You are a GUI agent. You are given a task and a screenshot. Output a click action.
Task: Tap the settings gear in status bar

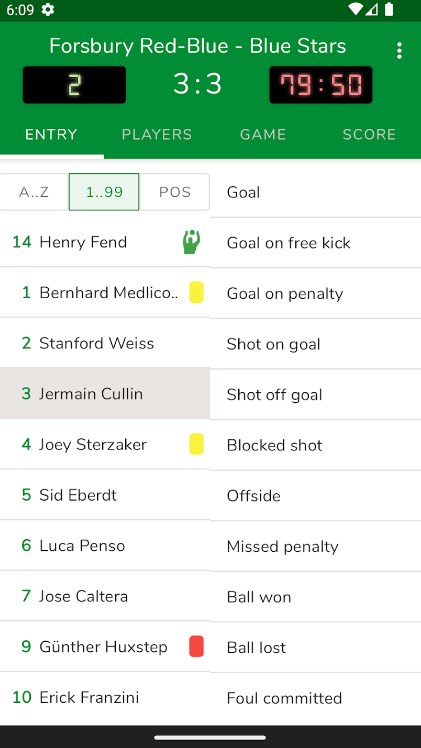48,10
